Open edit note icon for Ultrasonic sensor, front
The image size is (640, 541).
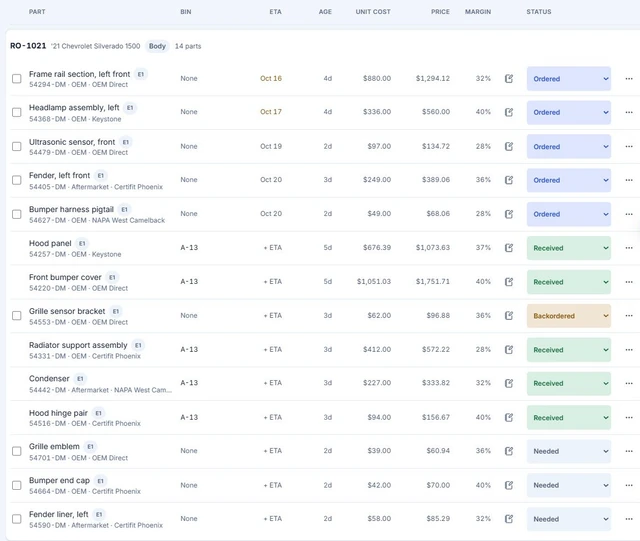pos(509,146)
